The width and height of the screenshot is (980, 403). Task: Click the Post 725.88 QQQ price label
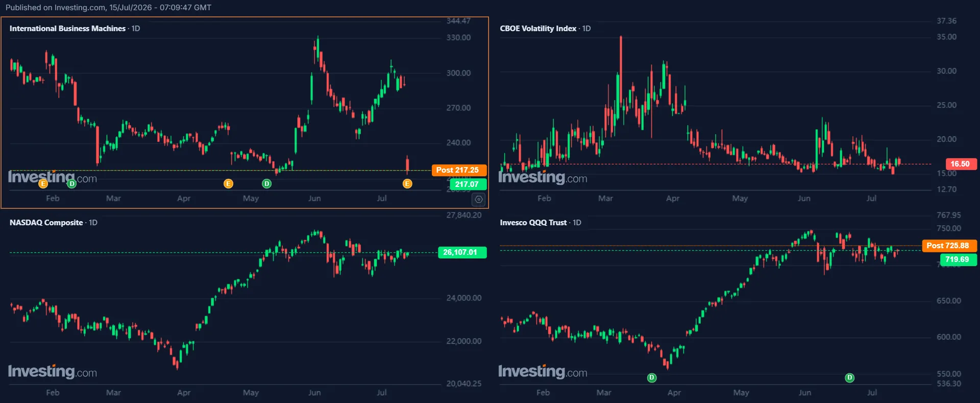(x=949, y=246)
